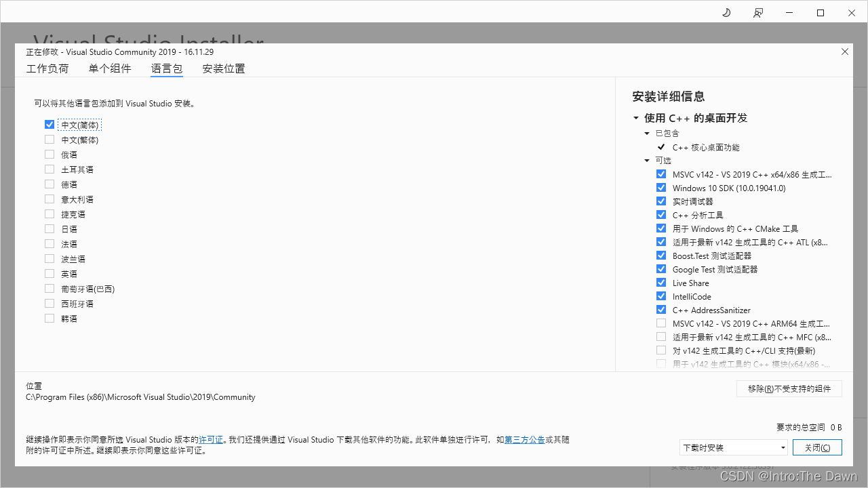This screenshot has height=488, width=868.
Task: Open the 第三方公告 link
Action: (524, 440)
